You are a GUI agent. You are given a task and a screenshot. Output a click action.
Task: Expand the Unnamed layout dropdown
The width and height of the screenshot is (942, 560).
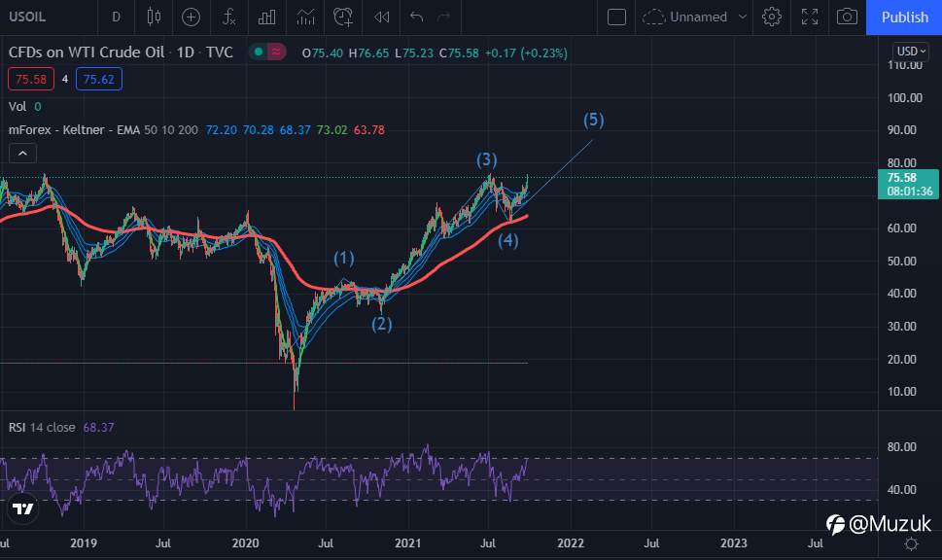point(743,17)
